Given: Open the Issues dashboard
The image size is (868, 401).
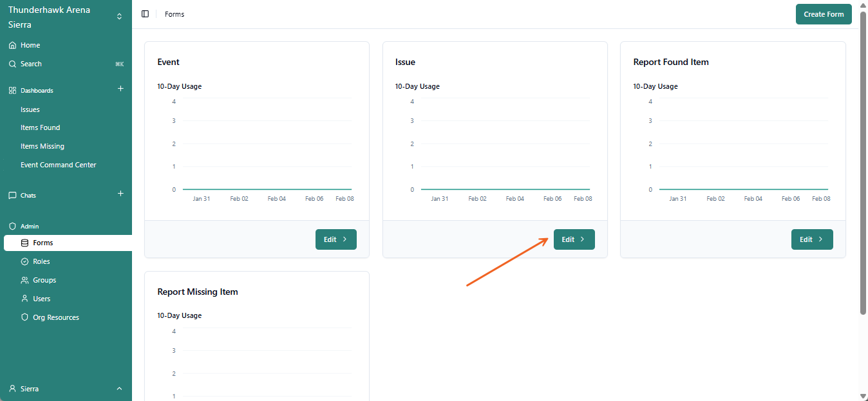Looking at the screenshot, I should click(x=30, y=110).
